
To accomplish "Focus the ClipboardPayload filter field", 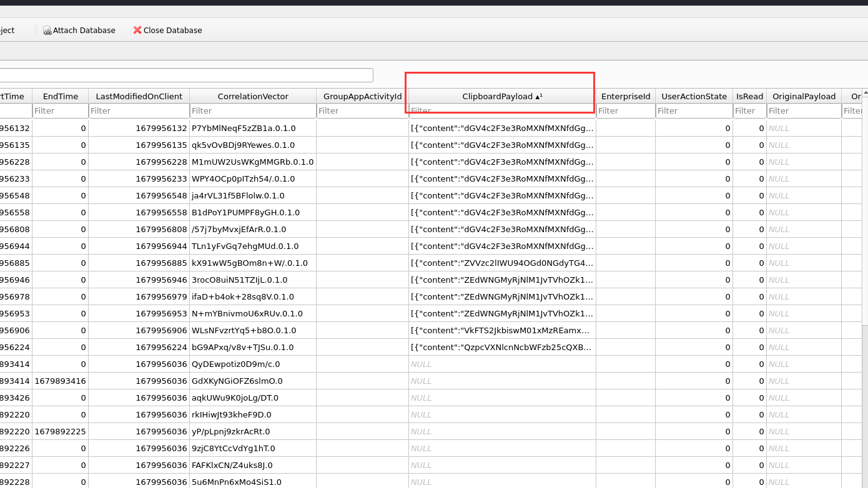I will (x=502, y=111).
